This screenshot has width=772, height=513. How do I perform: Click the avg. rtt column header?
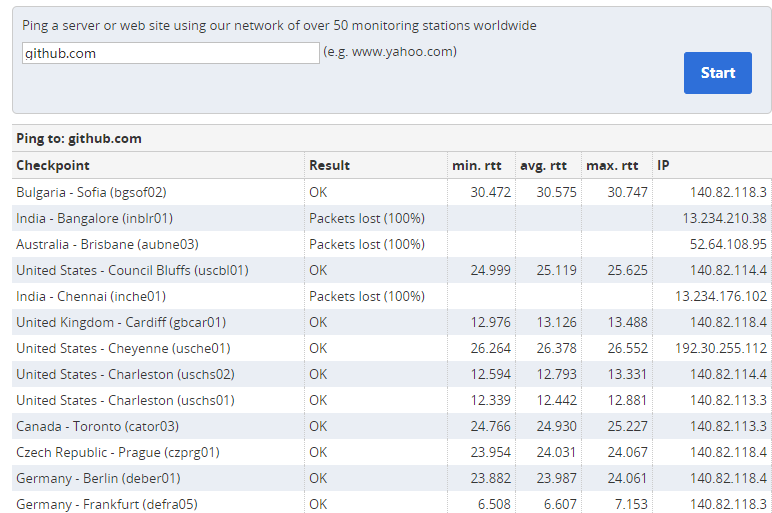(544, 165)
